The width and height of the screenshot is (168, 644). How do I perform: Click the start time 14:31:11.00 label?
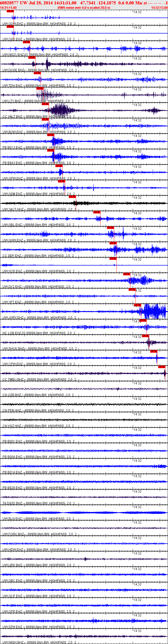pyautogui.click(x=8, y=8)
